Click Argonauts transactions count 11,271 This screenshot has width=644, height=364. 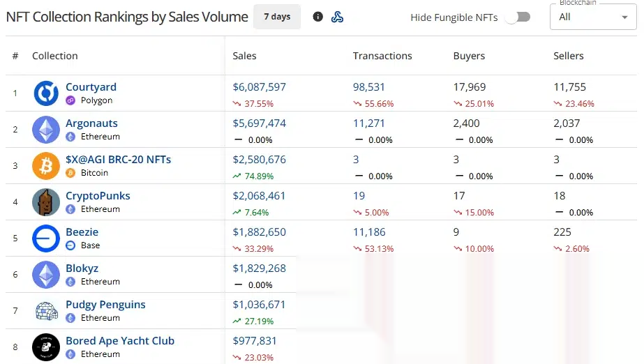tap(368, 123)
